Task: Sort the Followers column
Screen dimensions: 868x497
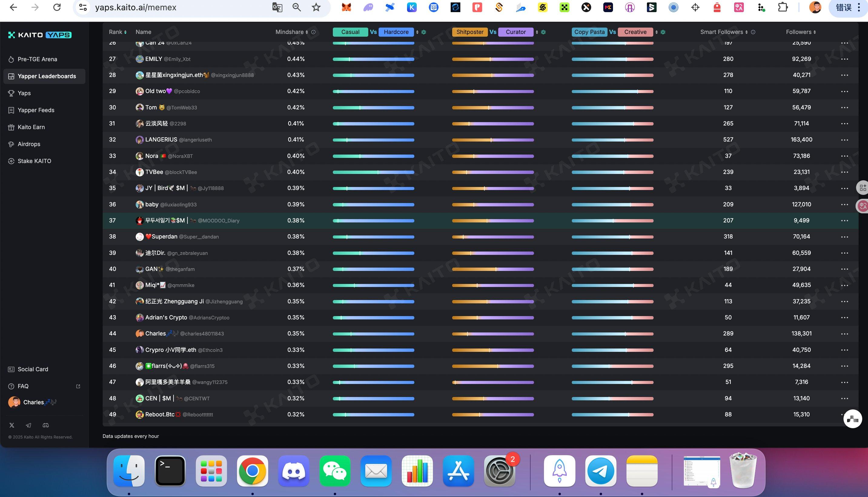Action: tap(815, 32)
